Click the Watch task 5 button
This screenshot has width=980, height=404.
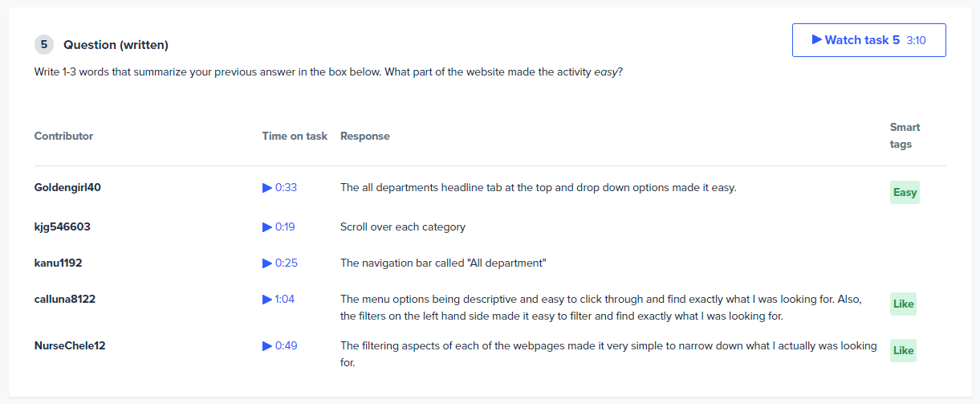pyautogui.click(x=868, y=40)
